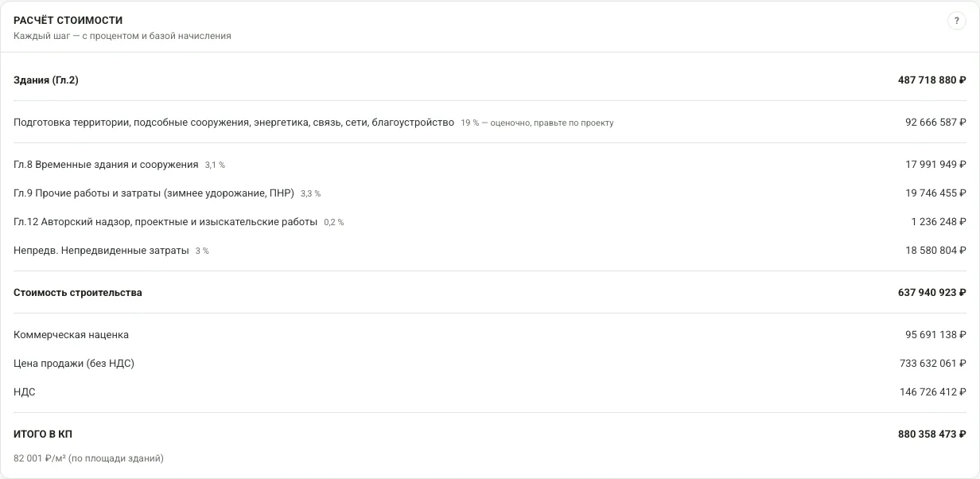The width and height of the screenshot is (980, 479).
Task: Select the Стоимость строительства total row
Action: pyautogui.click(x=490, y=293)
